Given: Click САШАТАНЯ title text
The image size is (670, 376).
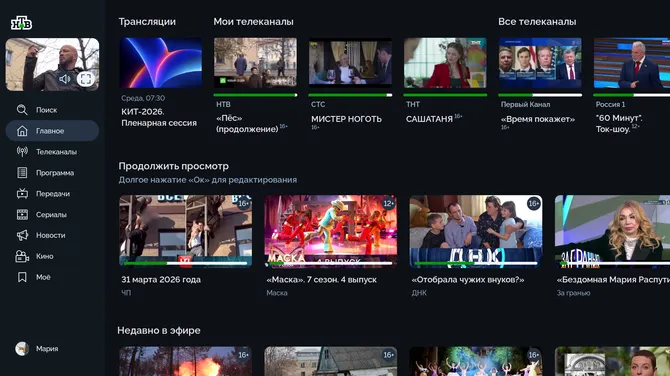Looking at the screenshot, I should coord(429,119).
